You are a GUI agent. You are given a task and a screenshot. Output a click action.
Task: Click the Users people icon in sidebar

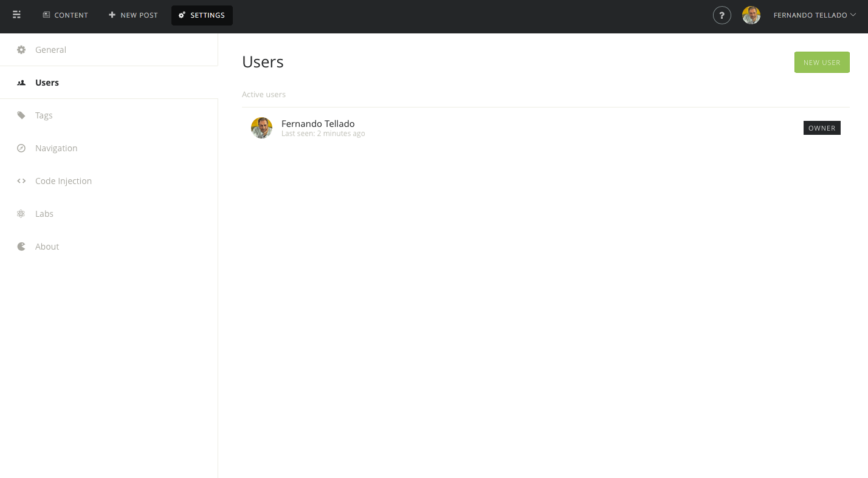pos(21,83)
